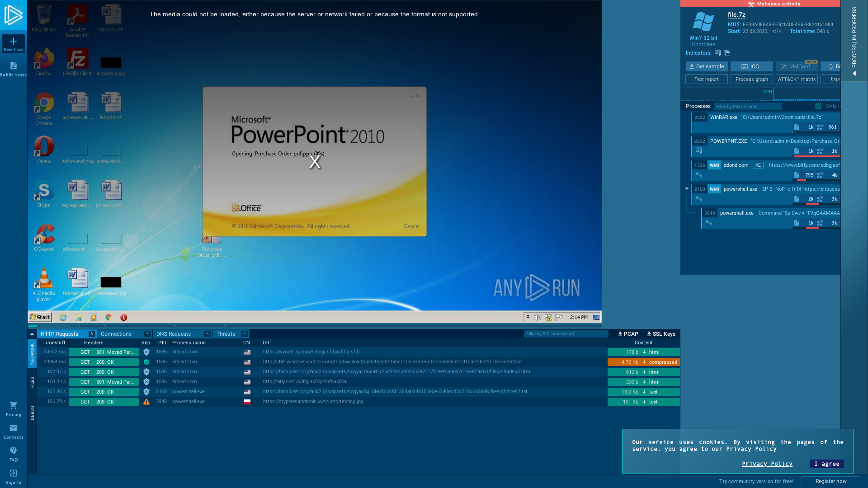The width and height of the screenshot is (868, 488).
Task: Click the charles2.txt bitbucket URL
Action: coord(395,392)
